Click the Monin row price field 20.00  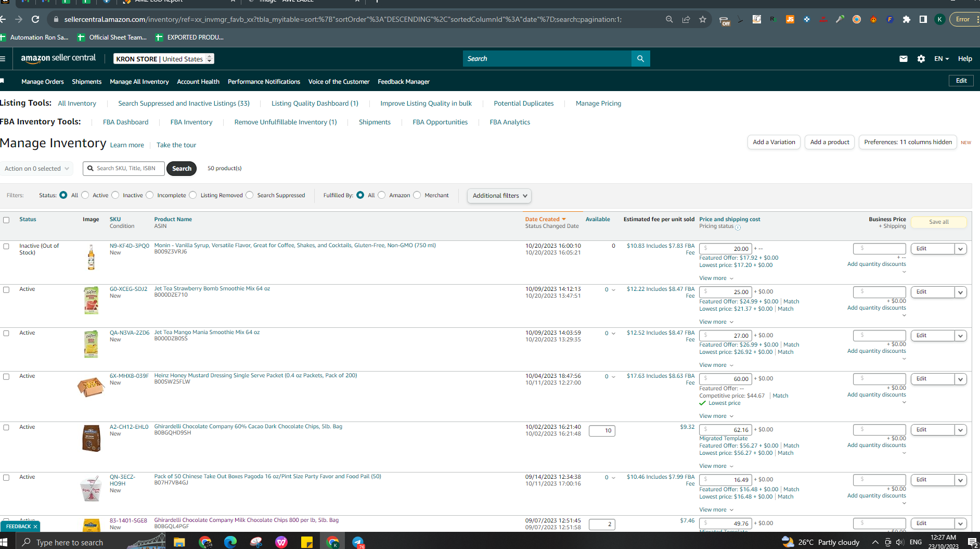click(726, 249)
